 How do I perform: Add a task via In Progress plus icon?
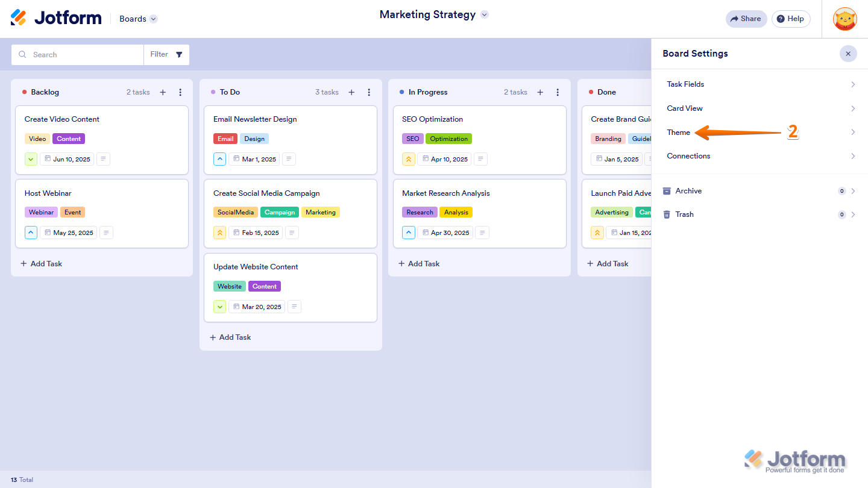point(540,92)
